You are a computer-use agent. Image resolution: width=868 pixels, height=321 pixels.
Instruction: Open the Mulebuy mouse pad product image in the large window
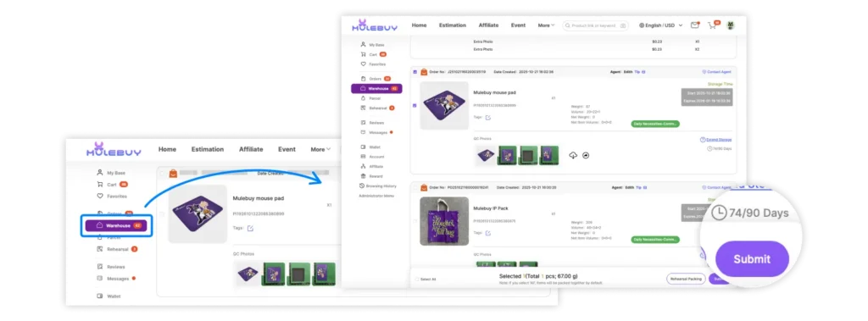tap(444, 106)
